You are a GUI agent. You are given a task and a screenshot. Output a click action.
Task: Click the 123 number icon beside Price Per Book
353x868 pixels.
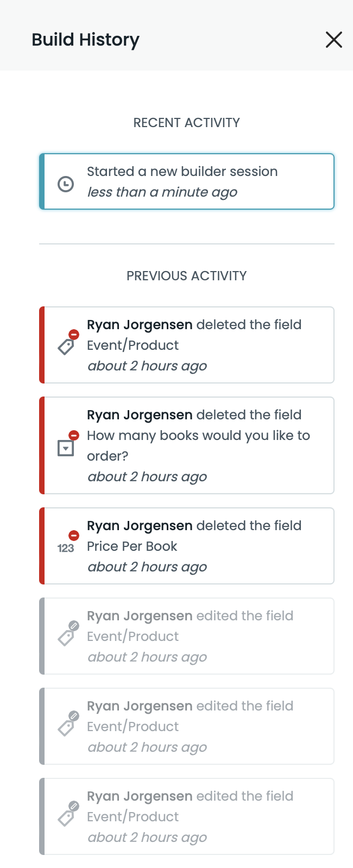pyautogui.click(x=66, y=549)
